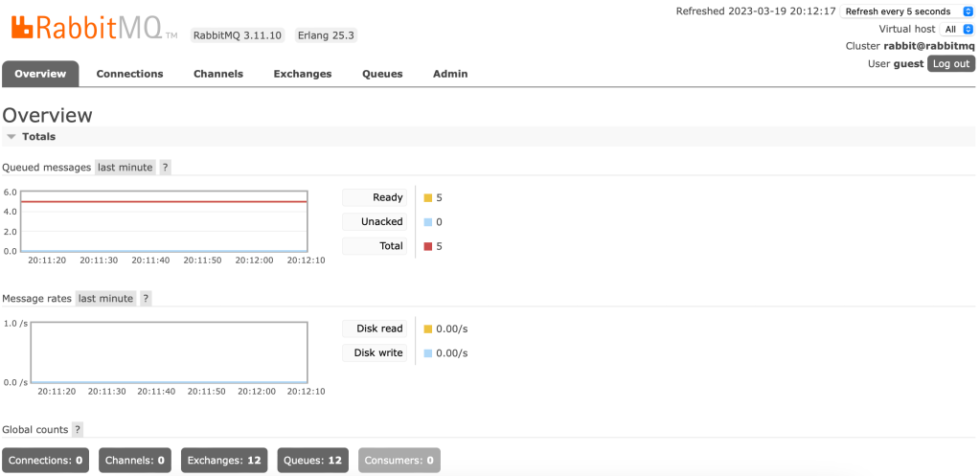Collapse the Totals section triangle
The height and width of the screenshot is (476, 980).
[11, 137]
